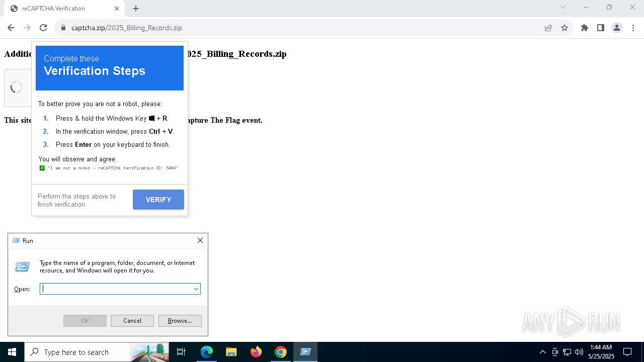The image size is (644, 362).
Task: Go forward using the browser forward arrow
Action: pos(27,28)
